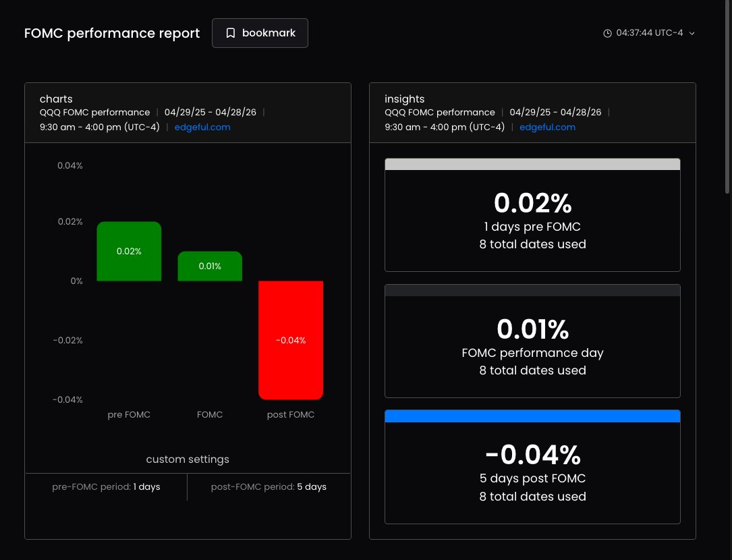
Task: Click the 04/29/25 - 04/28/26 date range in insights
Action: click(555, 112)
